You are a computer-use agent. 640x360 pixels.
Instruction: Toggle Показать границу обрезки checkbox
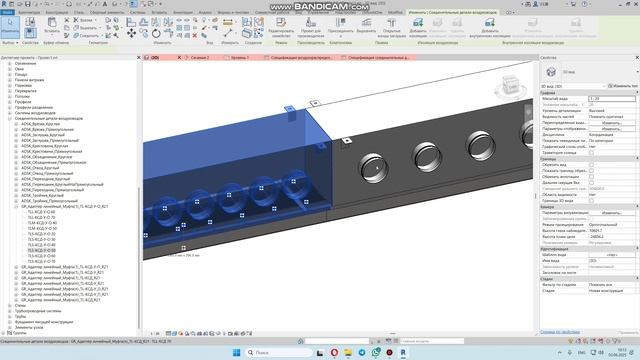(591, 171)
